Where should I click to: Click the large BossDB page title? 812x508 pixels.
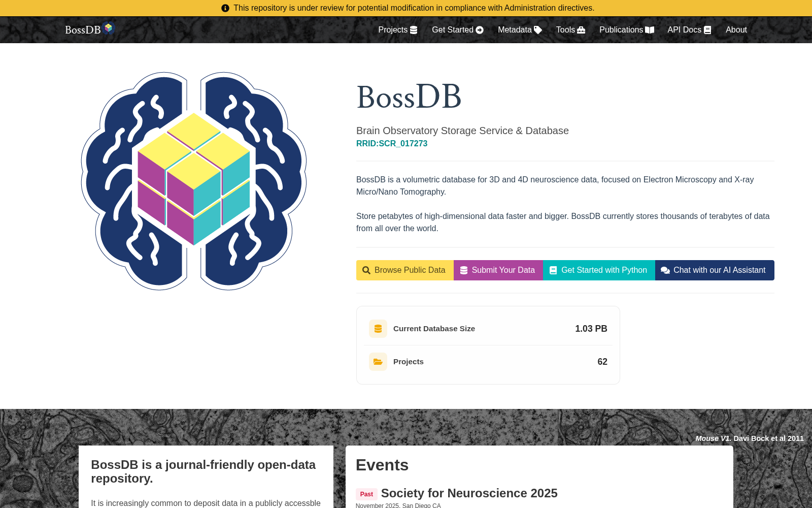[x=409, y=97]
